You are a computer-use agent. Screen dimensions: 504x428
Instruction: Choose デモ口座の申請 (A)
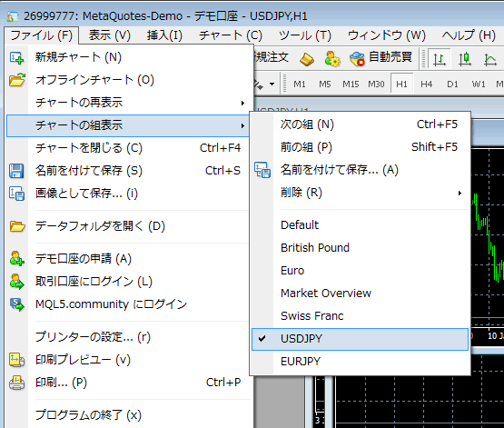tap(128, 259)
